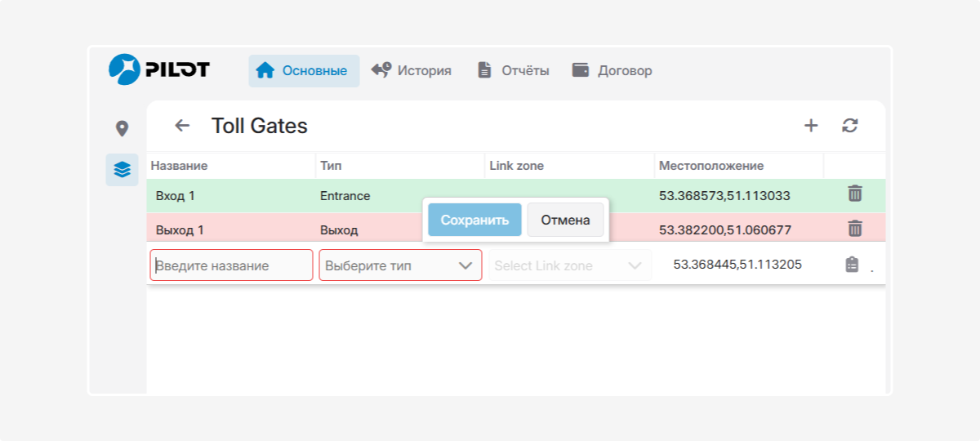Focus the Введите название input field
Image resolution: width=980 pixels, height=441 pixels.
(x=231, y=265)
